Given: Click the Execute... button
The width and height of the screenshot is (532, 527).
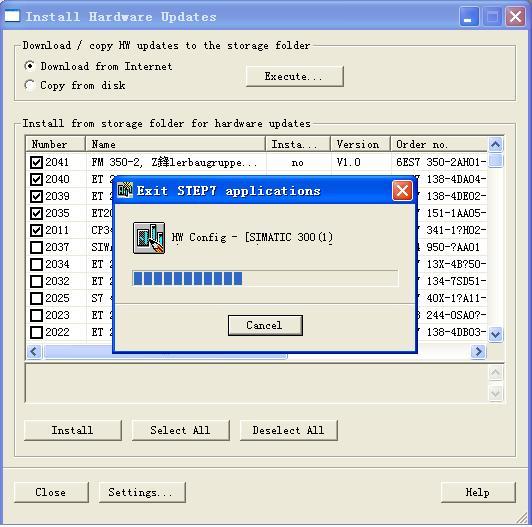Looking at the screenshot, I should point(294,76).
